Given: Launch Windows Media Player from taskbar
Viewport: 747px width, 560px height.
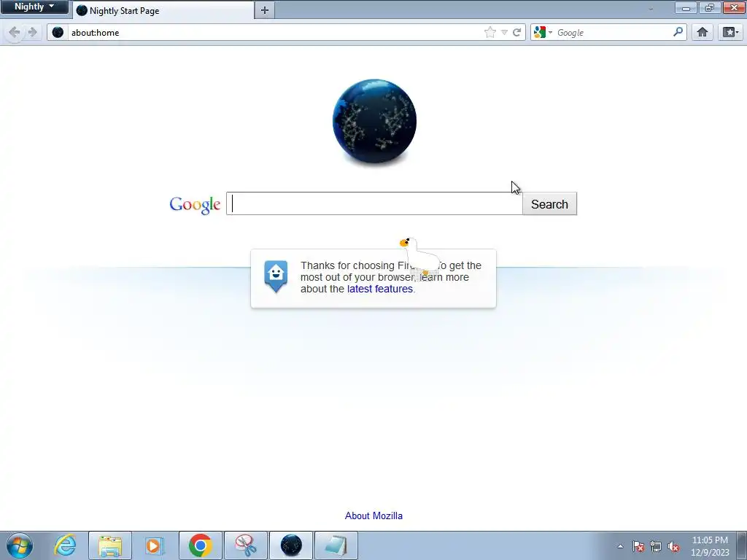Looking at the screenshot, I should pos(154,545).
